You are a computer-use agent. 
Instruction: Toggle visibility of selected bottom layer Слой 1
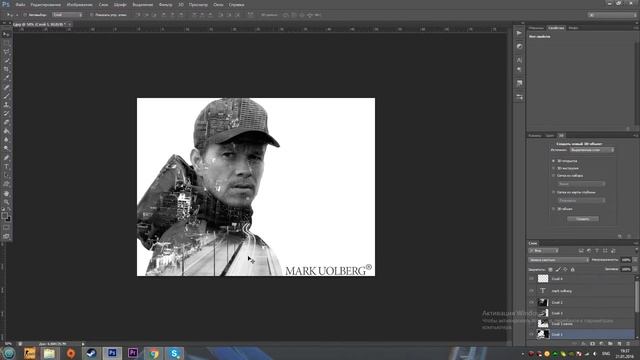(531, 334)
